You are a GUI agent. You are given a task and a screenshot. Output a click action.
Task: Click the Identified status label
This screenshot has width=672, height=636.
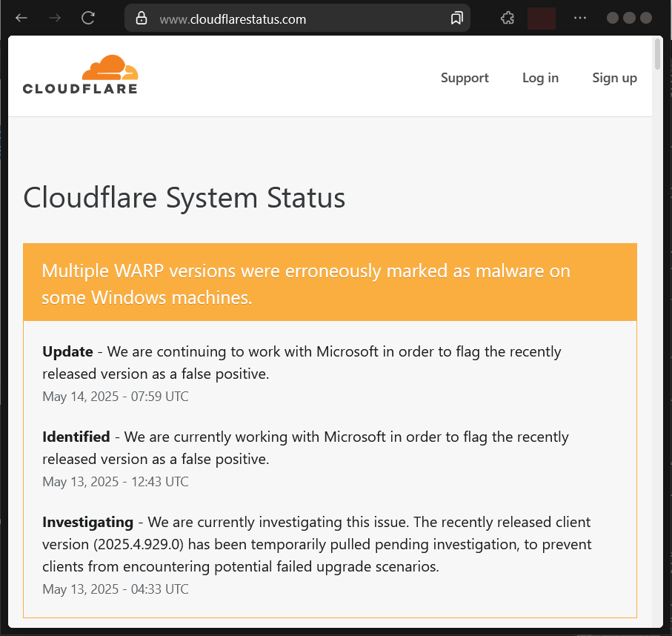pos(76,437)
